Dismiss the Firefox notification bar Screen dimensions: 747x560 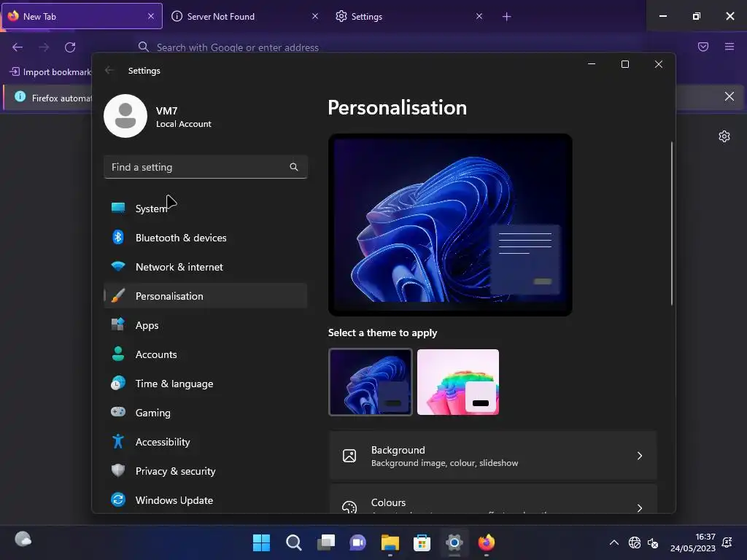point(729,97)
